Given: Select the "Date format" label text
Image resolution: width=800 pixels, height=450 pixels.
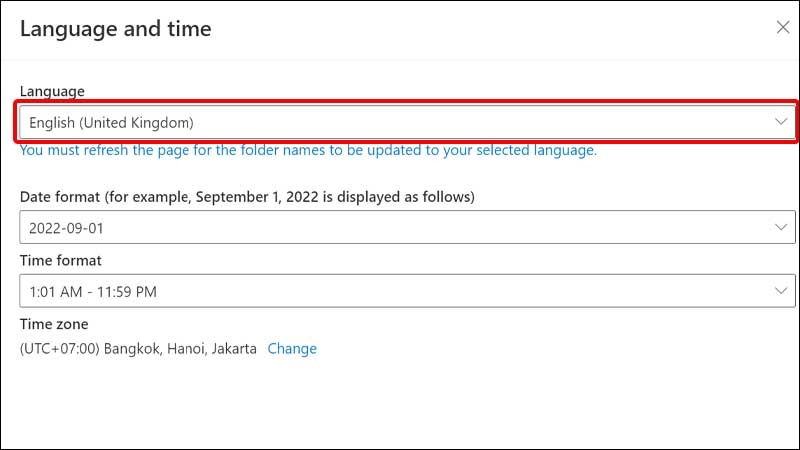Looking at the screenshot, I should coord(60,197).
